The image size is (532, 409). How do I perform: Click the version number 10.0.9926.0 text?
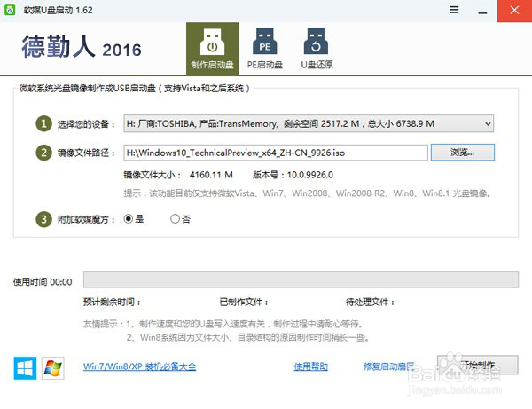coord(309,175)
